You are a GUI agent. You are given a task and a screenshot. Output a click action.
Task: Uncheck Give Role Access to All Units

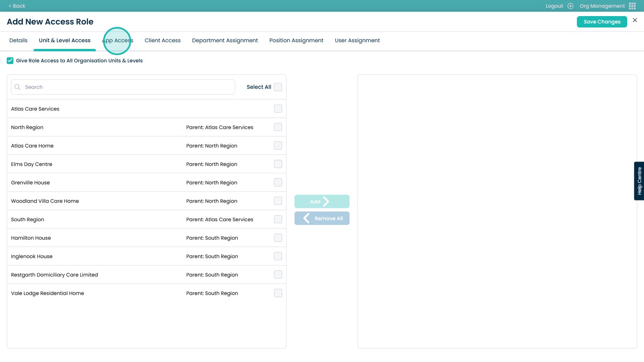point(10,61)
